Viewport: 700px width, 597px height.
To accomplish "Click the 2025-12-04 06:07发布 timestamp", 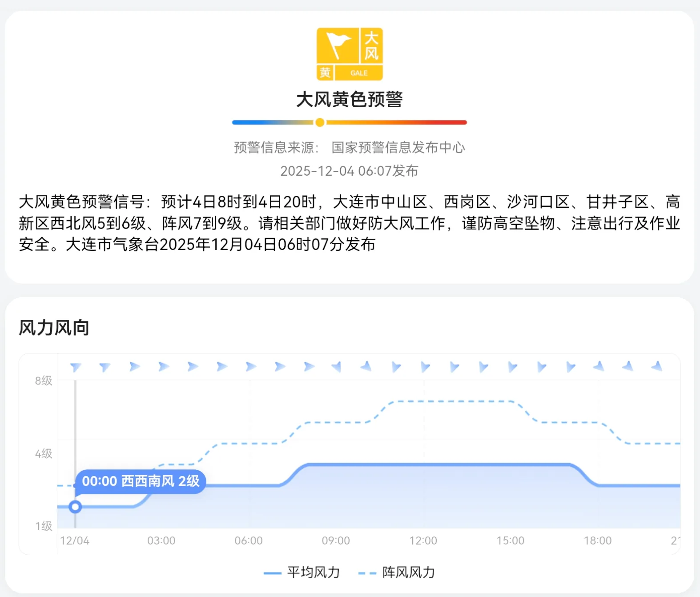I will pos(350,171).
